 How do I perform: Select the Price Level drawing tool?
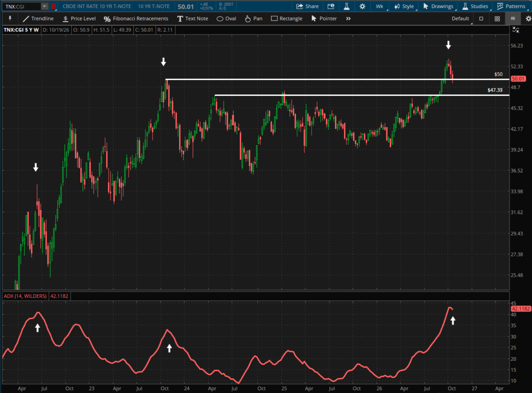[79, 18]
